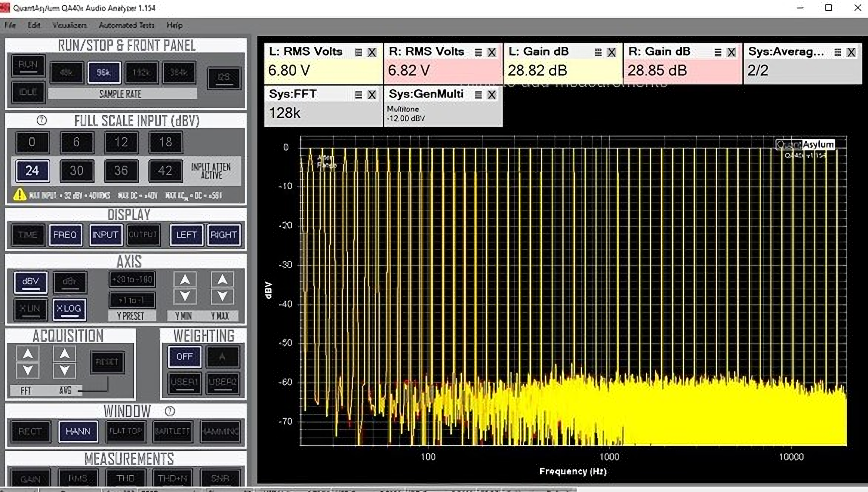The width and height of the screenshot is (868, 492).
Task: Open menu icon on R: RMS Volts tile
Action: click(x=478, y=52)
